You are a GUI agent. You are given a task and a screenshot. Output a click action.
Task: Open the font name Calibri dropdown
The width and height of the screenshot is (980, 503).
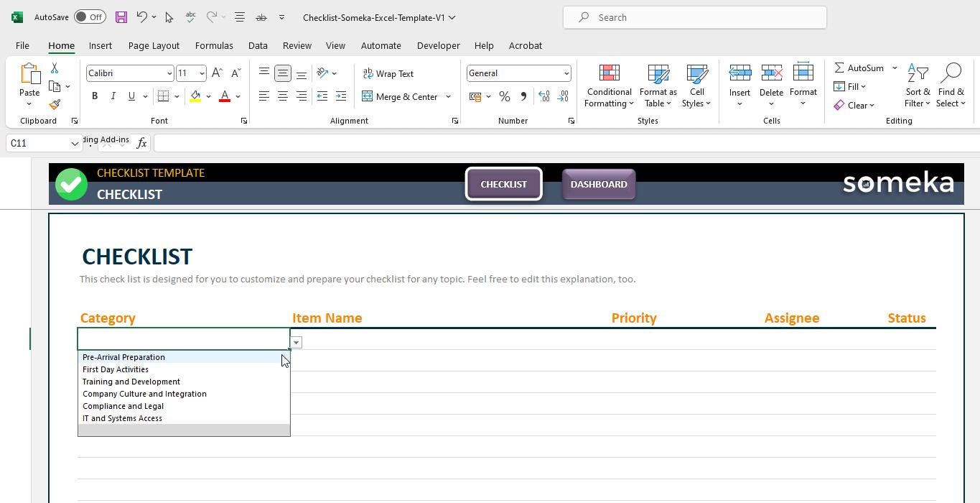click(x=169, y=73)
